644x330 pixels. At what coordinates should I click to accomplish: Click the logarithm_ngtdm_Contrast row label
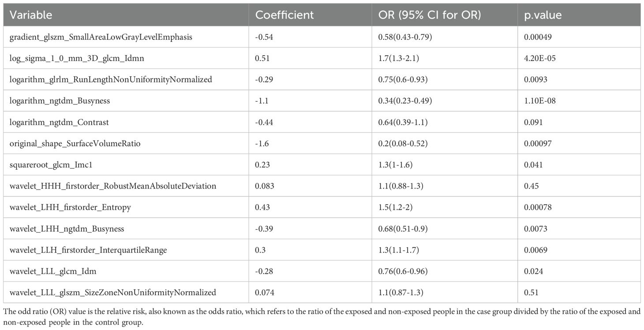[60, 122]
